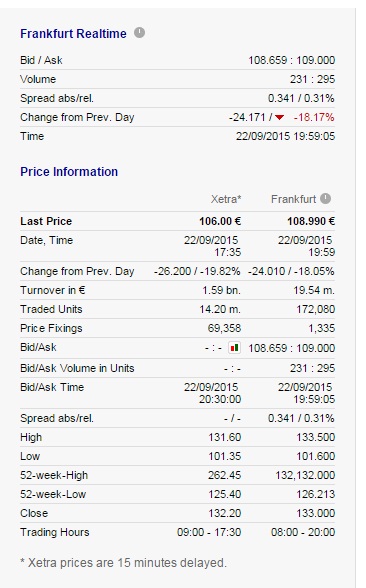Open the bid/ask chart icon in Bid/Ask row

[234, 348]
